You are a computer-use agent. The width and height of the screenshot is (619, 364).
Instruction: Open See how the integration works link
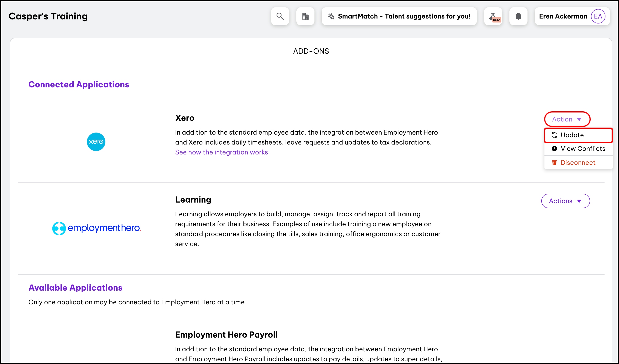coord(221,152)
